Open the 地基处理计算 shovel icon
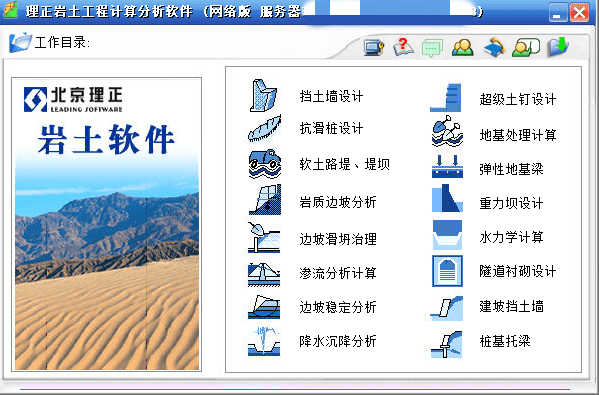Screen dimensions: 599x395 click(x=447, y=132)
